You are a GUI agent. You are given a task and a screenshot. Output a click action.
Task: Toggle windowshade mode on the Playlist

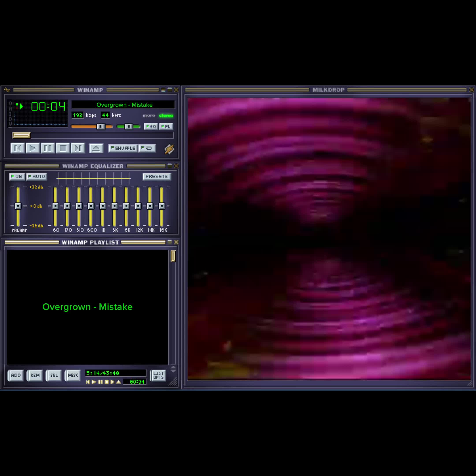[170, 242]
